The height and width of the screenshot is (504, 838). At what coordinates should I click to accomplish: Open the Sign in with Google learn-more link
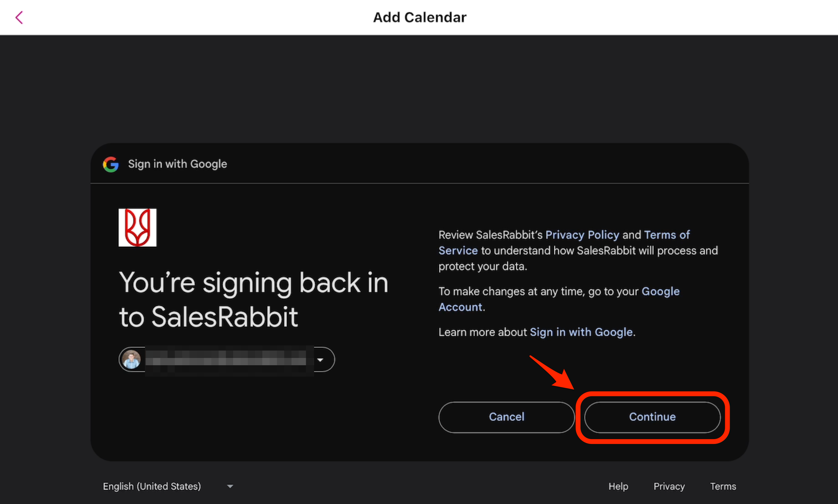point(581,332)
